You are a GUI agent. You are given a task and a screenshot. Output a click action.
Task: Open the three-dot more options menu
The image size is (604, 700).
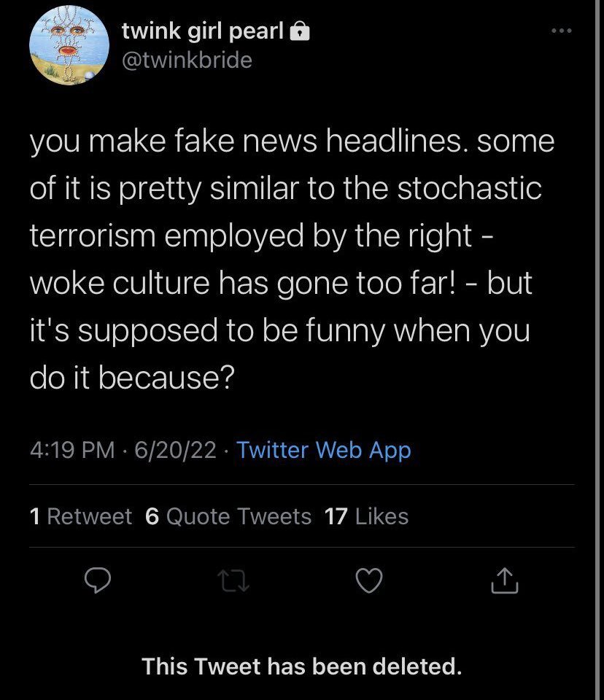(x=562, y=31)
